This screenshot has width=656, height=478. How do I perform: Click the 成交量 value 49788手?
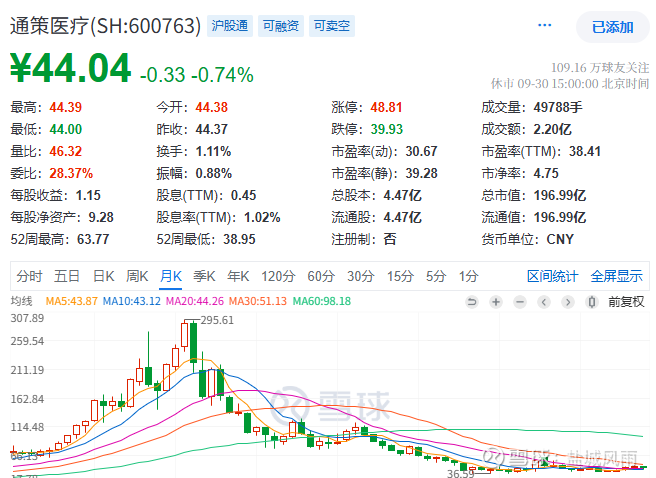click(x=558, y=107)
